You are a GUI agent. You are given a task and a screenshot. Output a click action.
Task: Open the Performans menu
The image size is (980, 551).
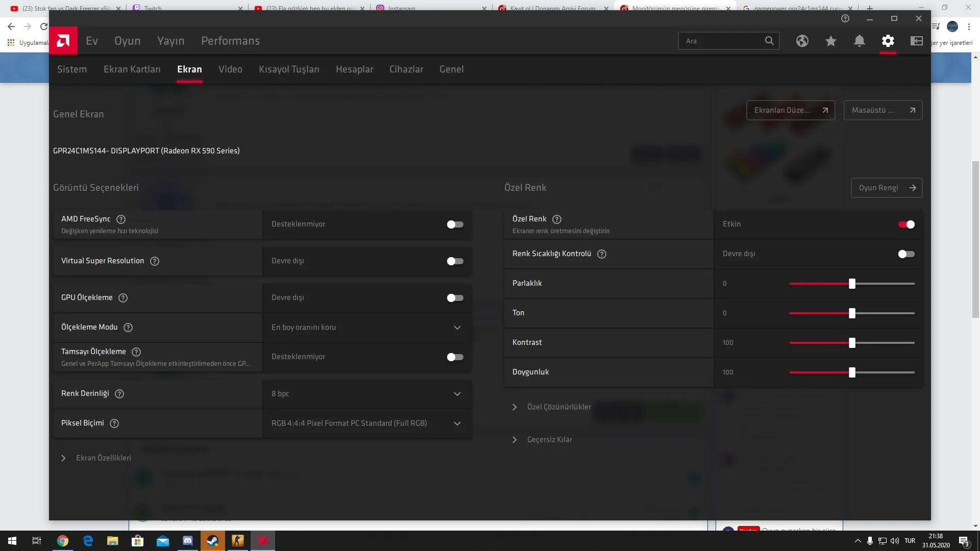230,41
